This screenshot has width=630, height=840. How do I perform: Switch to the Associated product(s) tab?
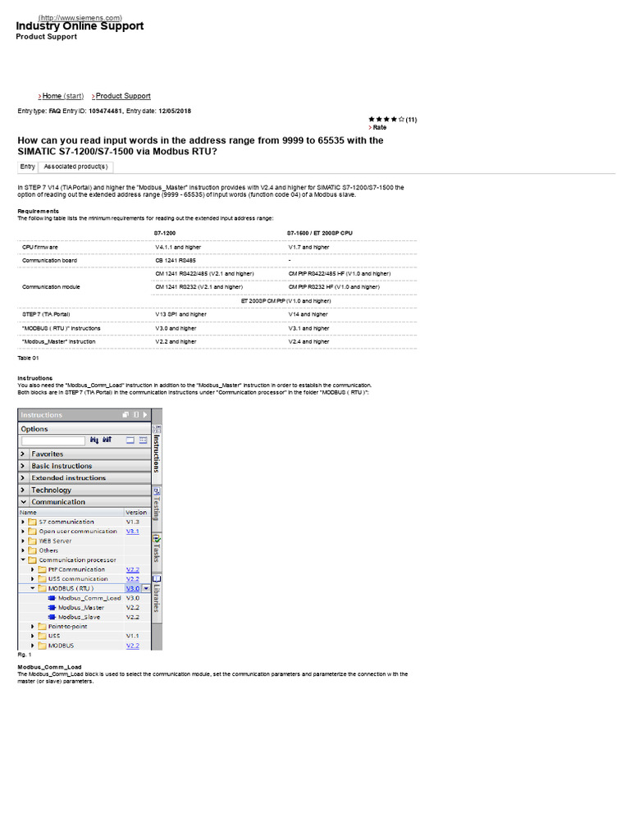(75, 167)
